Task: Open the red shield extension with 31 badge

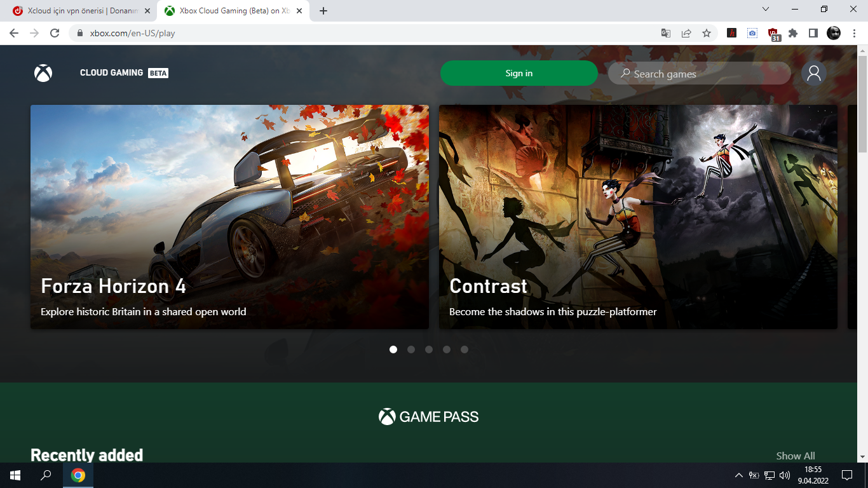Action: 773,34
